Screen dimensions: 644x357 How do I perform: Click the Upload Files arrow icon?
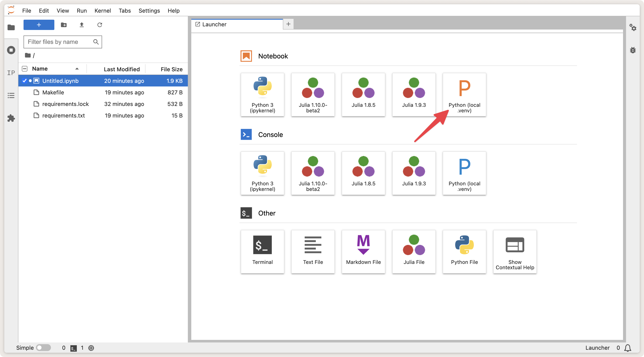tap(82, 25)
